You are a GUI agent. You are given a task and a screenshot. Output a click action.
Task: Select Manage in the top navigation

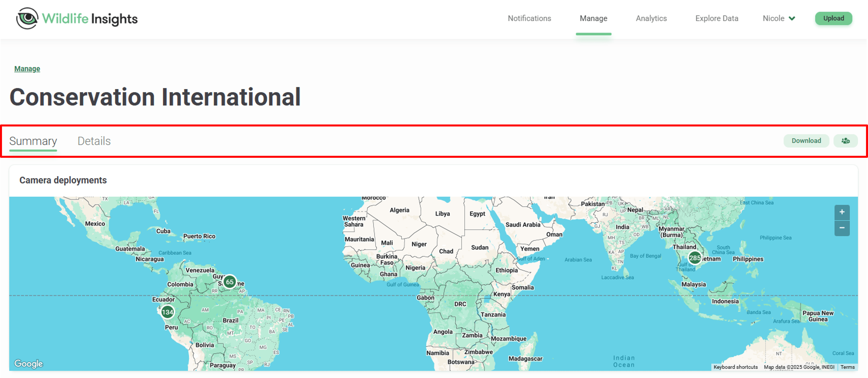(593, 18)
